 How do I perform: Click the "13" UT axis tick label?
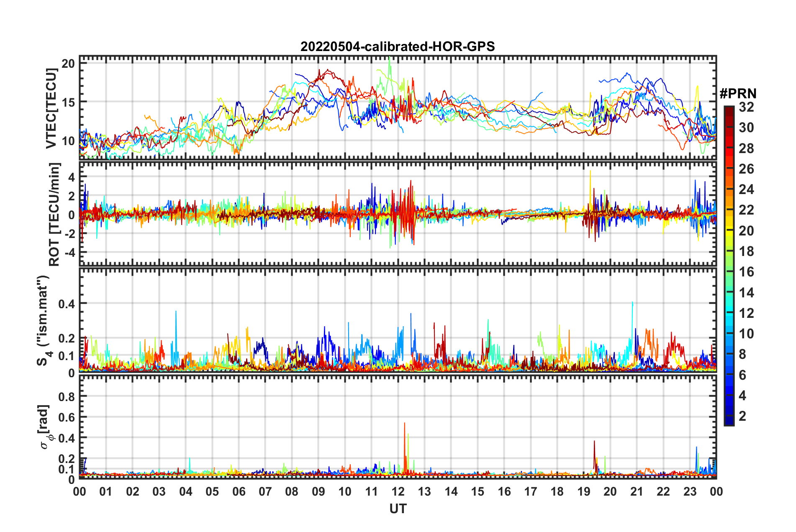point(424,491)
